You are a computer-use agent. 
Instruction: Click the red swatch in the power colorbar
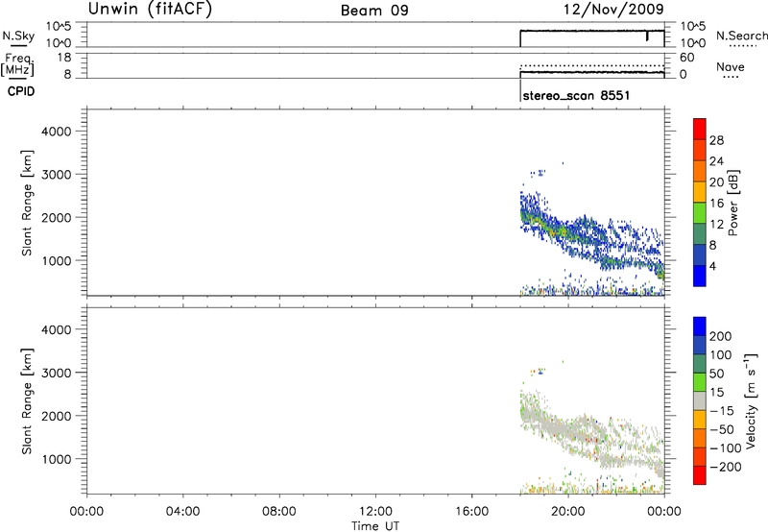tap(700, 129)
